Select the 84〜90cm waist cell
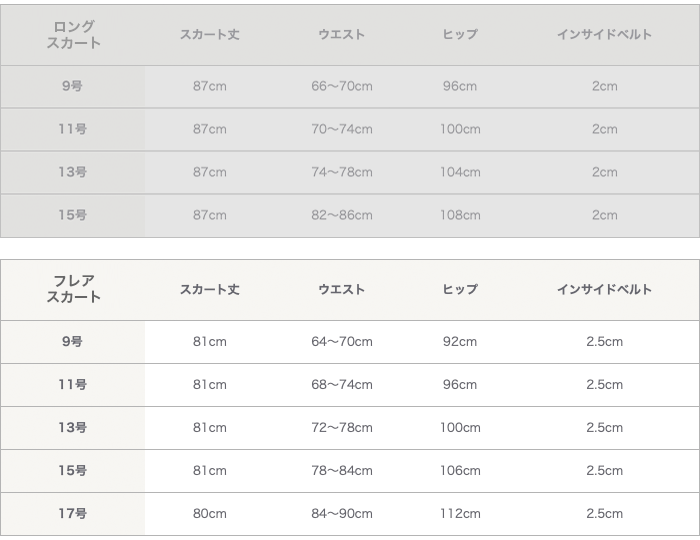Screen dimensions: 700x540 pyautogui.click(x=342, y=514)
